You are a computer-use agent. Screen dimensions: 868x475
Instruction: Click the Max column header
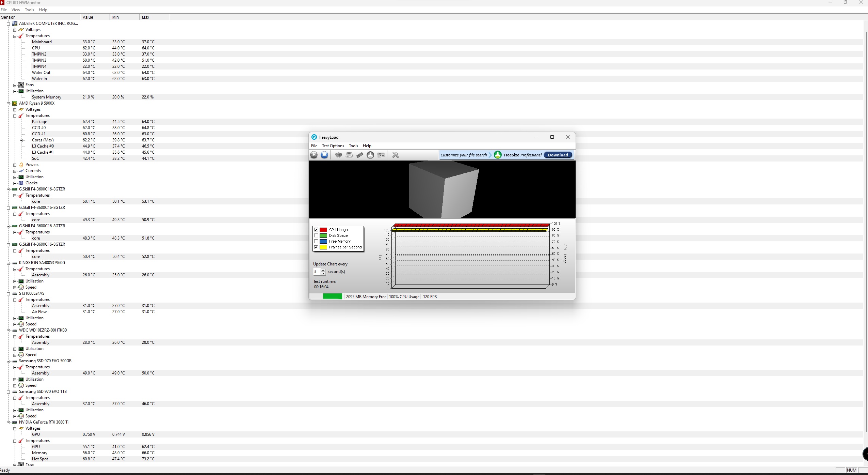click(146, 17)
